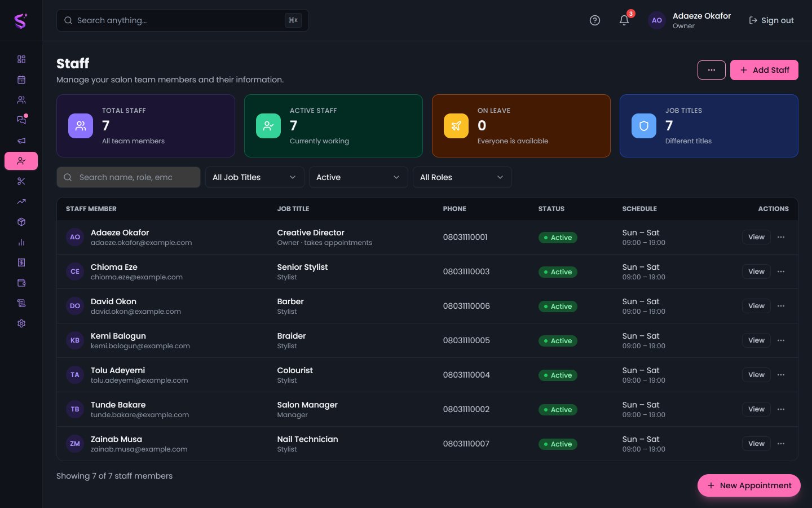Viewport: 812px width, 508px height.
Task: Open the settings gear icon in sidebar
Action: [x=21, y=323]
